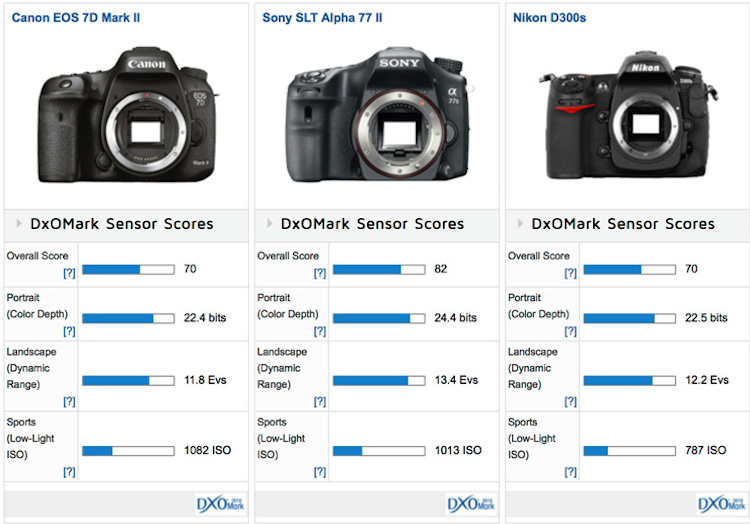750x524 pixels.
Task: Open Sony Overall Score [?] help
Action: (320, 273)
